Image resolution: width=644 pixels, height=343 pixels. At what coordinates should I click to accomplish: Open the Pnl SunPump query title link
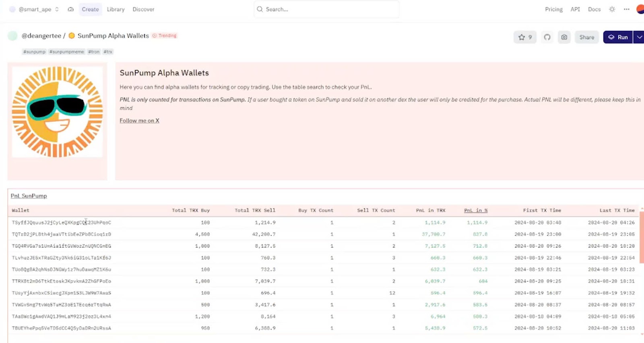29,196
